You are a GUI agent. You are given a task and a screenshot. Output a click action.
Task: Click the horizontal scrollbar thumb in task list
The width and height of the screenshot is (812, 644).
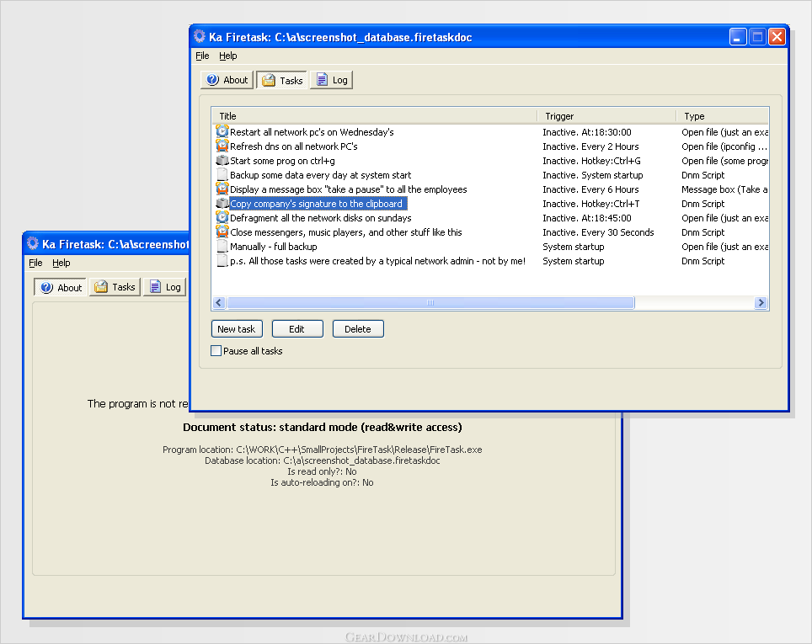(430, 303)
